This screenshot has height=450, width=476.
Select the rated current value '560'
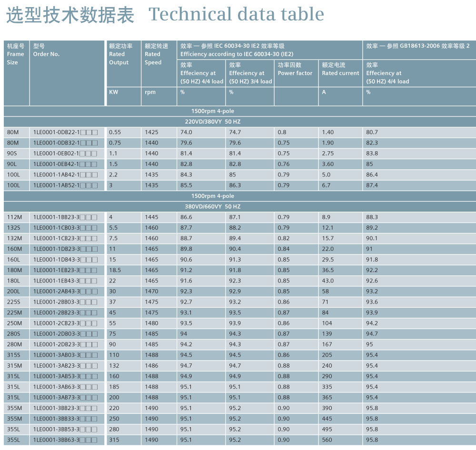point(327,440)
